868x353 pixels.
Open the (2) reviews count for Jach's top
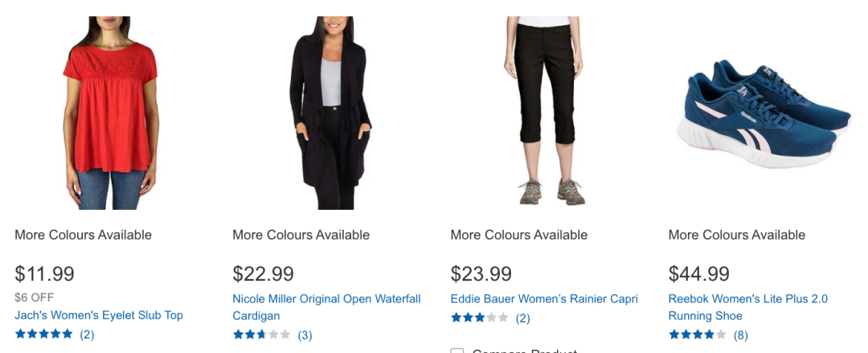click(87, 335)
